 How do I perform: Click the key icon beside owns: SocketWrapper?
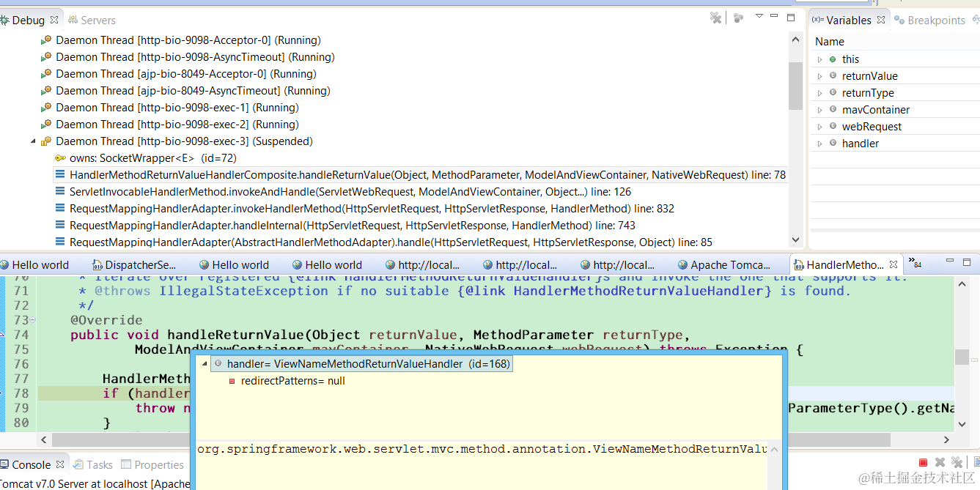pyautogui.click(x=60, y=158)
